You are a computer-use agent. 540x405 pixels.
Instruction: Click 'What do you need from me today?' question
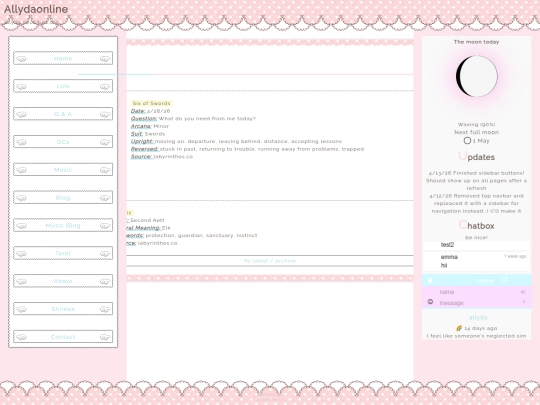[207, 118]
